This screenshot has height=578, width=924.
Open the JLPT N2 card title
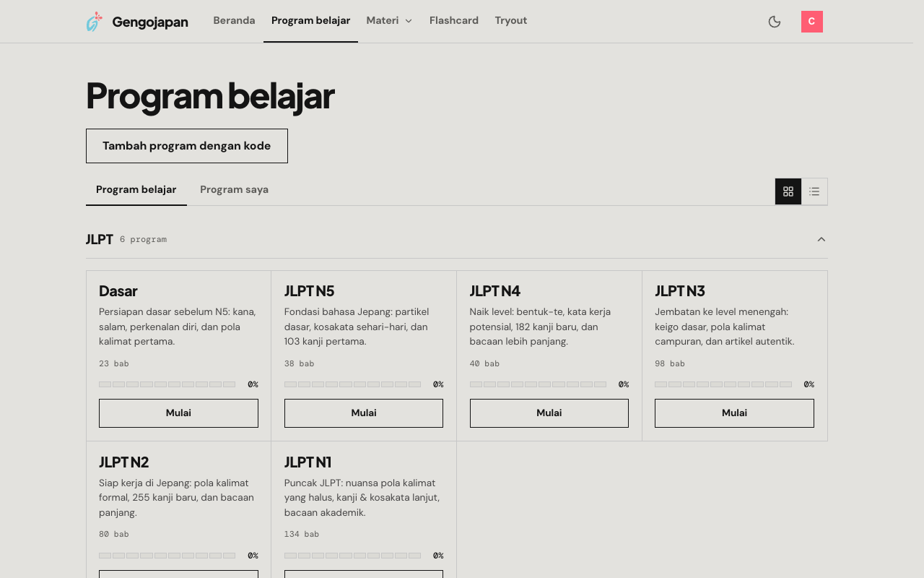tap(124, 462)
